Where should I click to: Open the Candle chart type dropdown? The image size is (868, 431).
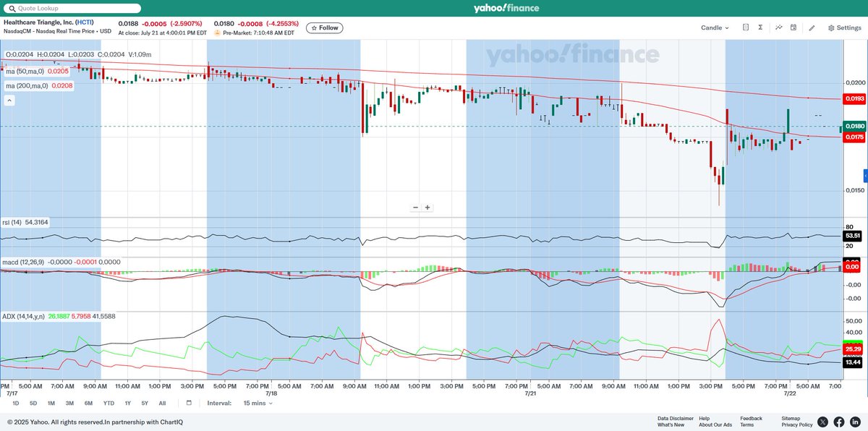tap(715, 27)
